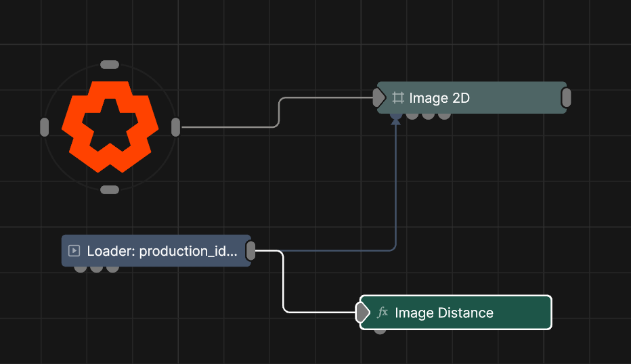Select the Loader: production_id node label

click(162, 251)
